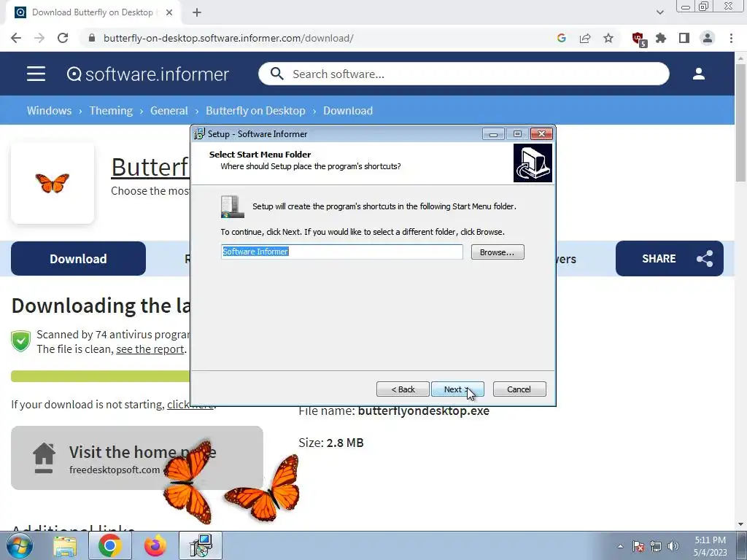Click the search magnifier icon
The width and height of the screenshot is (747, 560).
pyautogui.click(x=276, y=74)
